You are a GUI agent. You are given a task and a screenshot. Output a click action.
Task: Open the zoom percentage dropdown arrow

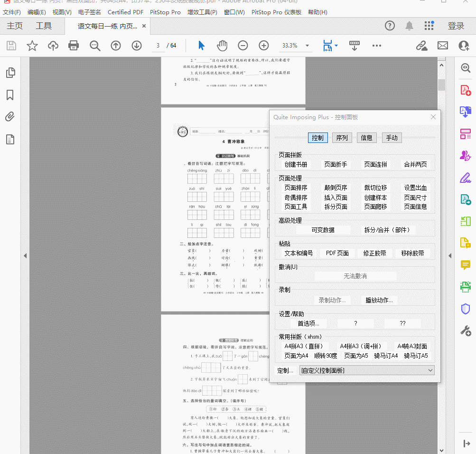click(307, 46)
